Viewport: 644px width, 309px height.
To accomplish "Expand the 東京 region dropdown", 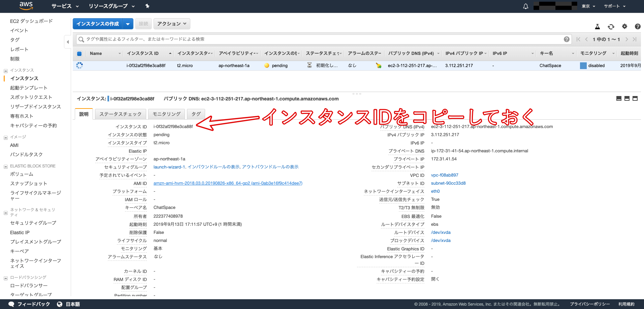I will [x=587, y=6].
